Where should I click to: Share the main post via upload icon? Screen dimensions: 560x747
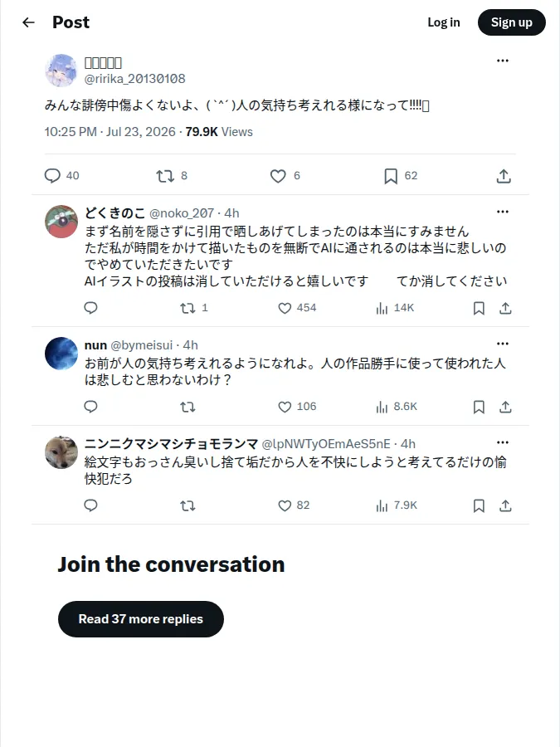click(x=504, y=176)
